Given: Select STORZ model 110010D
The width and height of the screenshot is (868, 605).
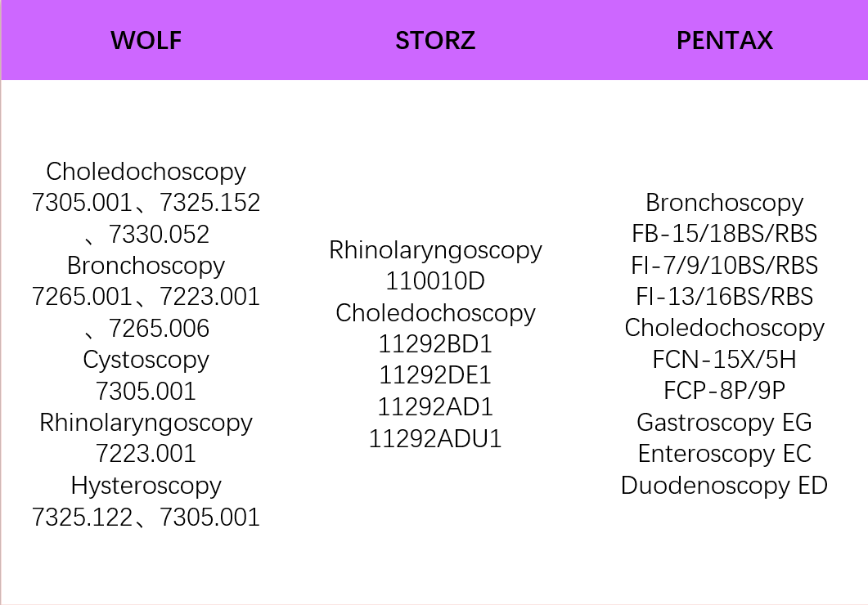Looking at the screenshot, I should [435, 281].
